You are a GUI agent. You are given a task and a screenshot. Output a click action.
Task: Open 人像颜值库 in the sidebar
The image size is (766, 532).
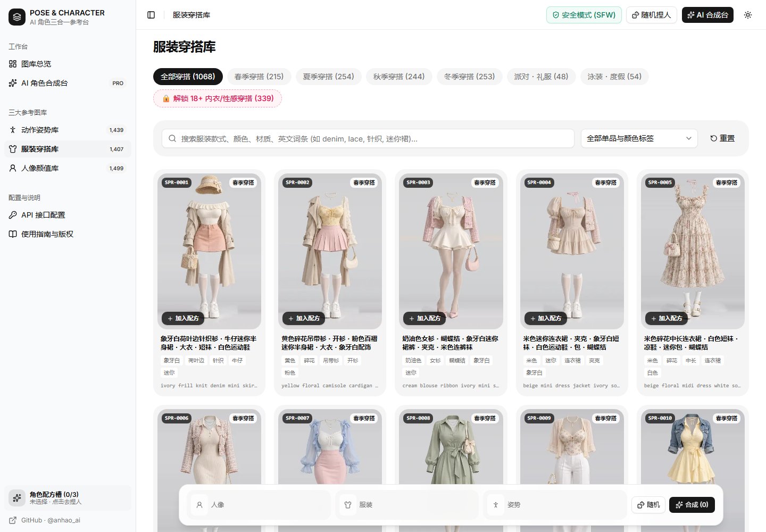[68, 168]
